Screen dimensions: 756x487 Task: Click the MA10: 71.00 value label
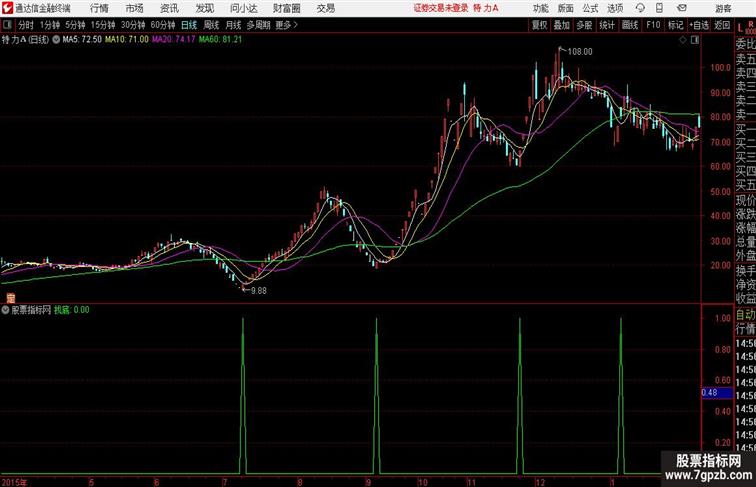pyautogui.click(x=127, y=40)
